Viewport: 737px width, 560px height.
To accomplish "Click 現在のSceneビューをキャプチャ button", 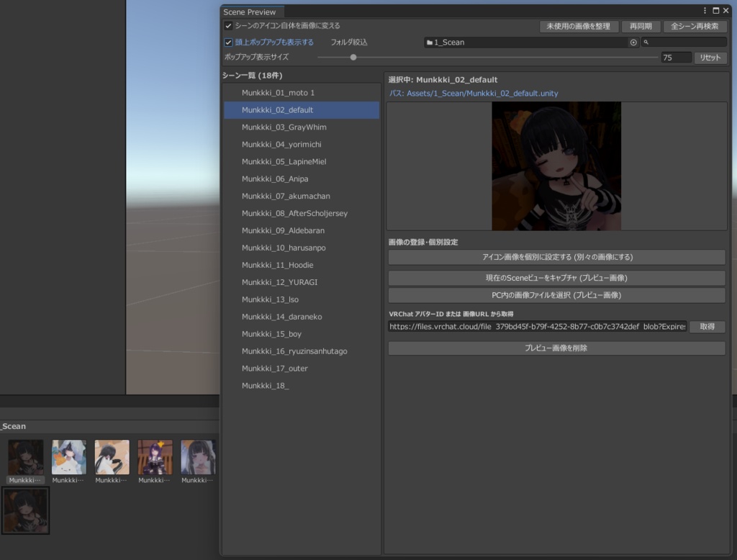I will pos(556,278).
